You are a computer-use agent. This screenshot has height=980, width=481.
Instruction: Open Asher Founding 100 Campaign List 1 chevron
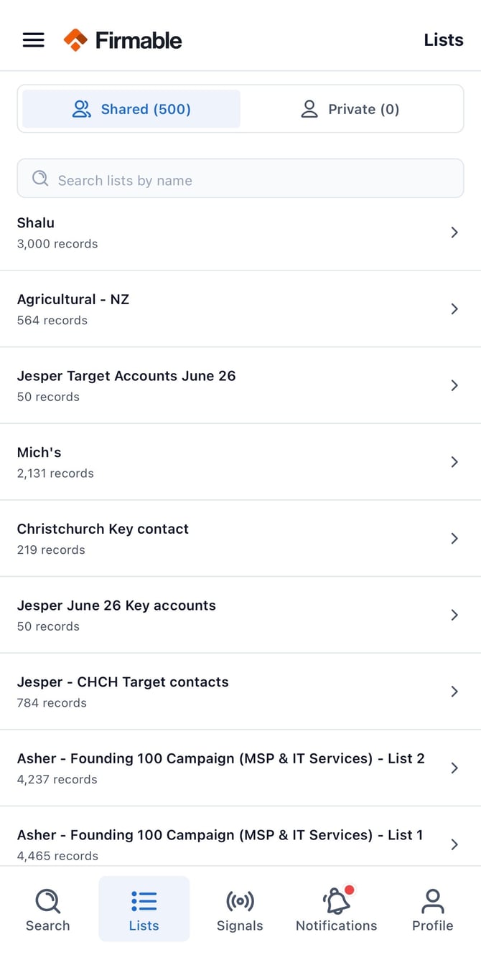[x=454, y=844]
